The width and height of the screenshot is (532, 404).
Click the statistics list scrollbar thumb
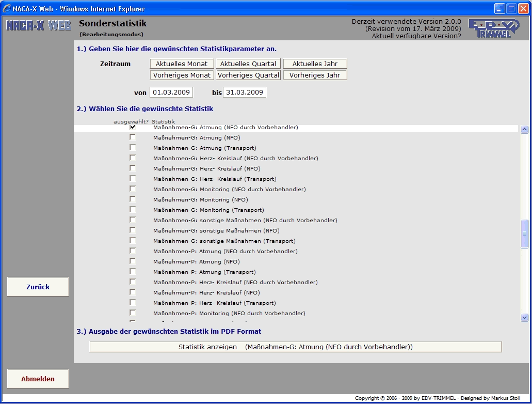tap(525, 234)
